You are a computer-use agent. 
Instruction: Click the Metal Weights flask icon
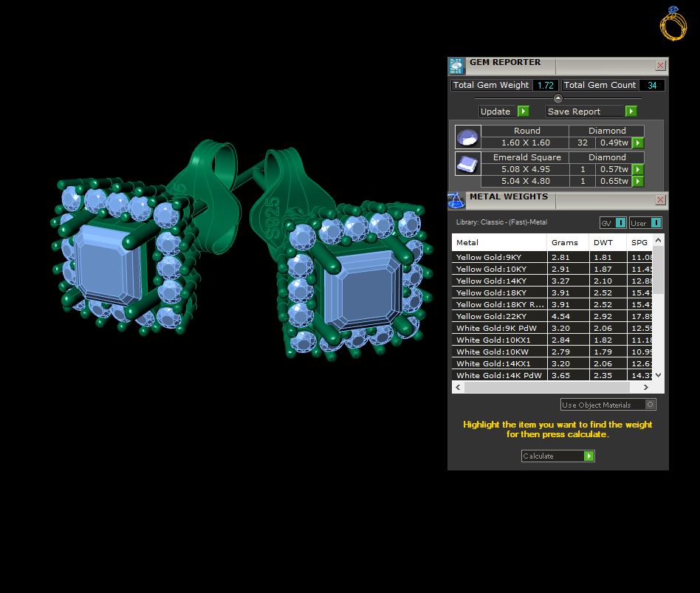coord(456,200)
